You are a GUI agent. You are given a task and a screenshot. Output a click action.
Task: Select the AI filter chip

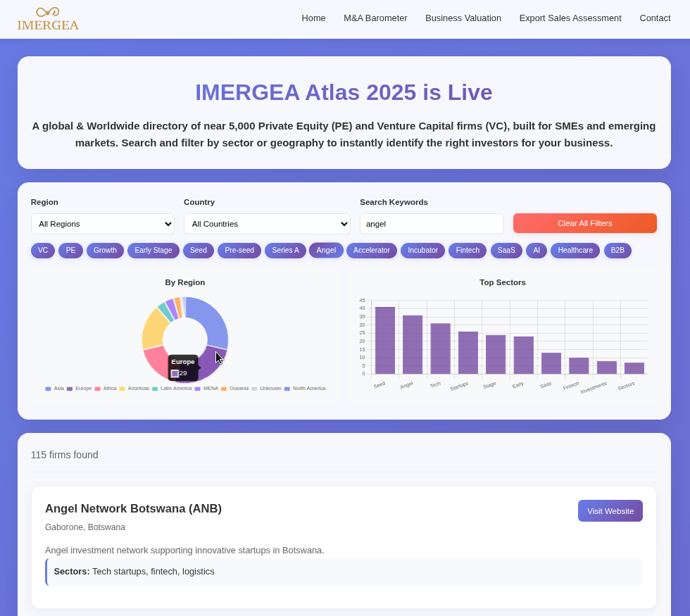pos(537,251)
